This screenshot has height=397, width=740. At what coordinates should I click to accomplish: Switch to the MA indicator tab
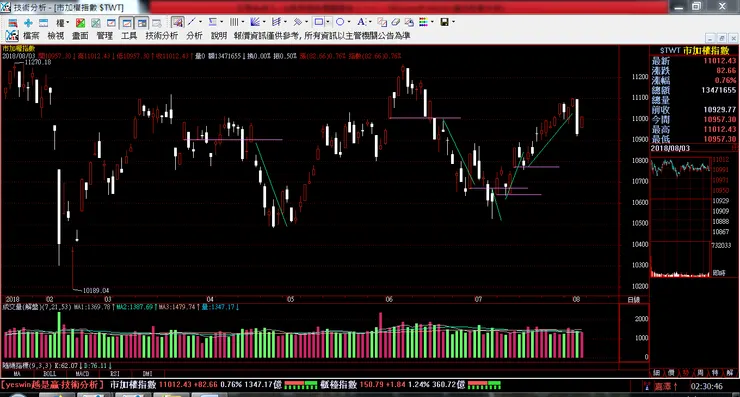17,373
